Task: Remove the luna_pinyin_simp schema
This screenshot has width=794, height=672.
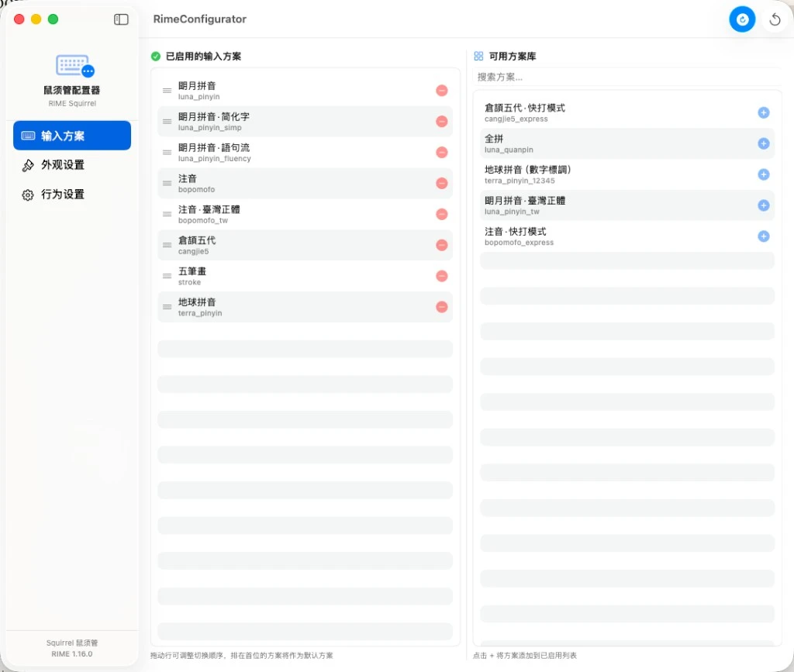Action: tap(441, 122)
